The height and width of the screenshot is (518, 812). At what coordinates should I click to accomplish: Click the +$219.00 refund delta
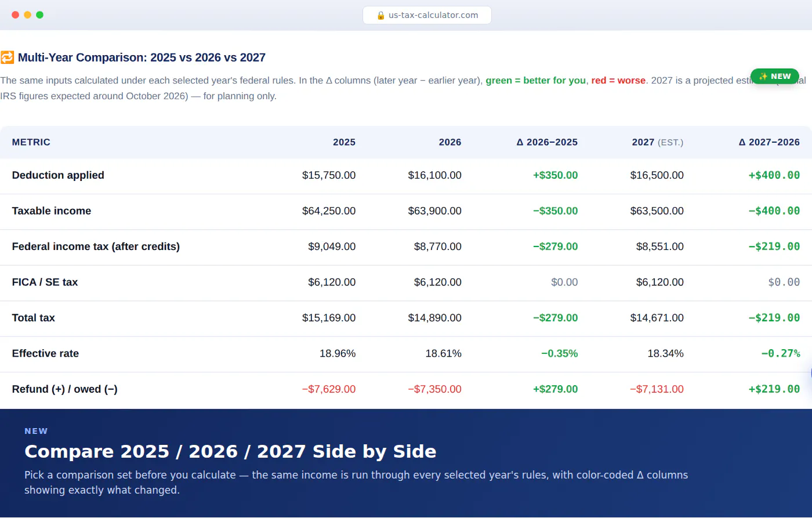pyautogui.click(x=774, y=389)
